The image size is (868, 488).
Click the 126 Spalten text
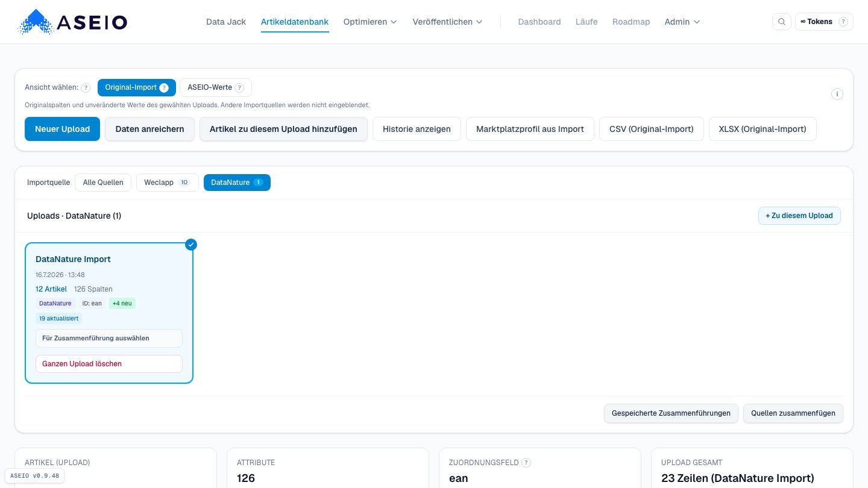click(x=93, y=289)
